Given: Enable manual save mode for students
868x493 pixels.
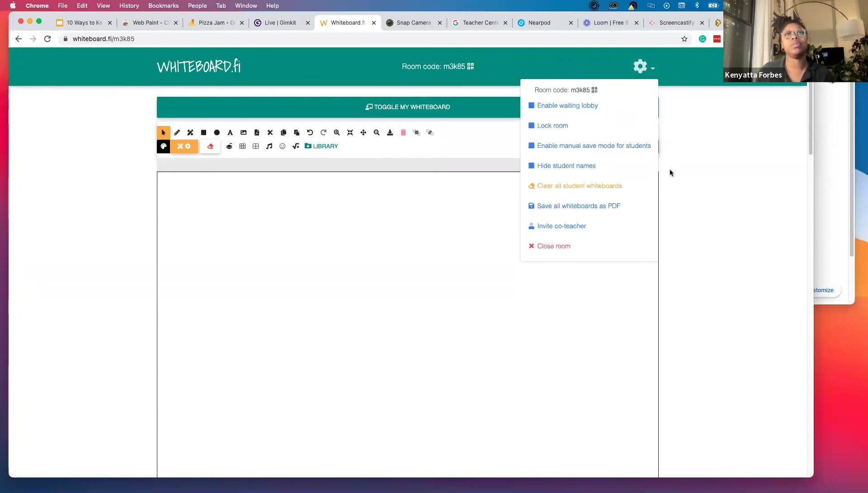Looking at the screenshot, I should click(x=590, y=146).
